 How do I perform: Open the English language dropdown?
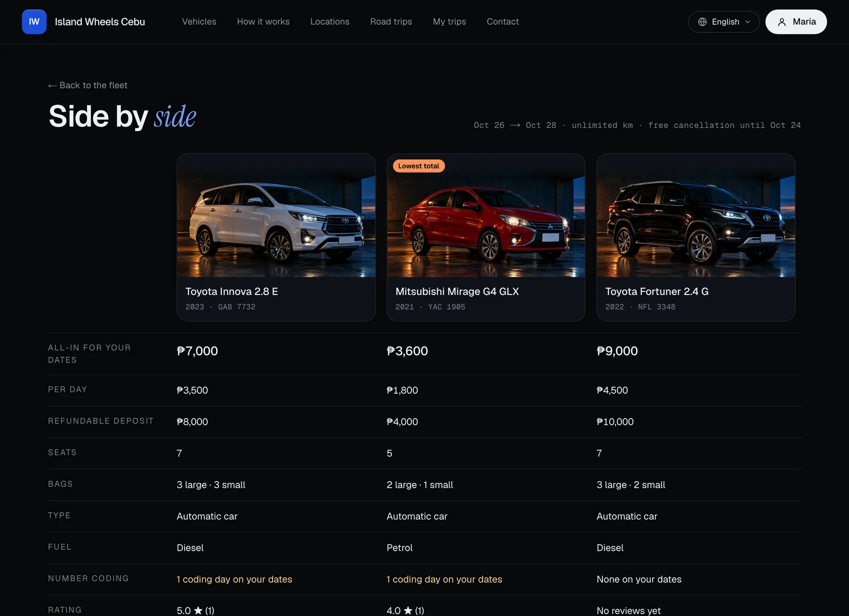[x=724, y=22]
